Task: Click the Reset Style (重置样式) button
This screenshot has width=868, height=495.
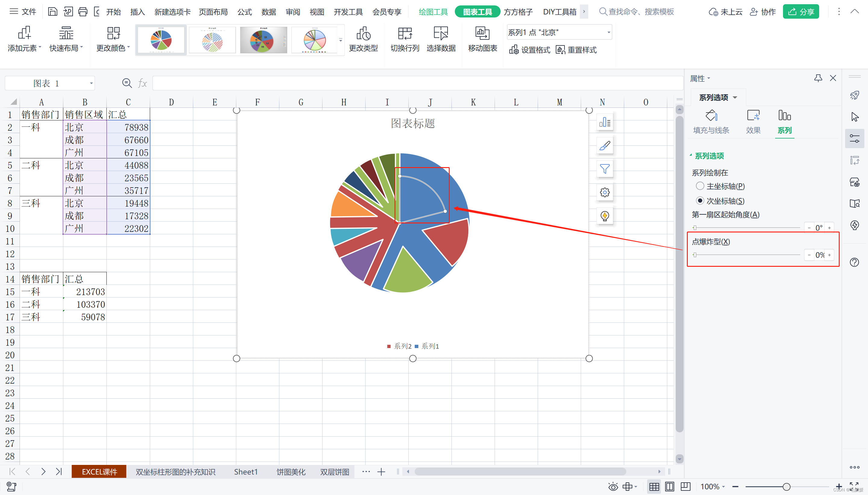Action: coord(576,50)
